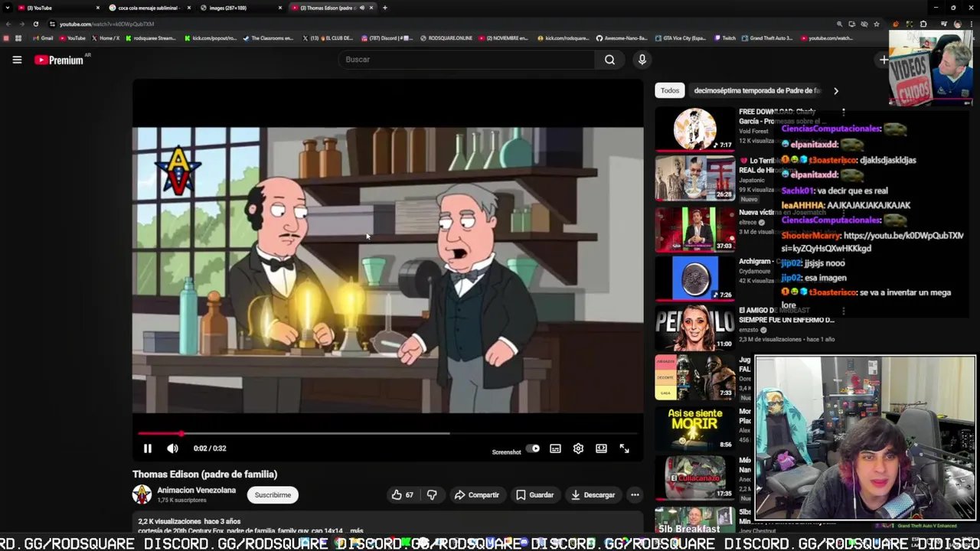Screen dimensions: 980x551
Task: Open the 26:28 Japatonic video thumbnail
Action: point(695,178)
